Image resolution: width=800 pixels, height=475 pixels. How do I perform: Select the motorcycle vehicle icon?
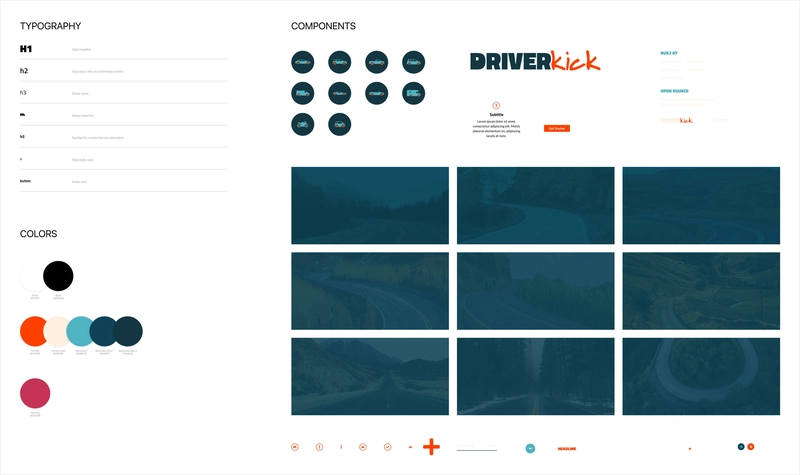303,124
